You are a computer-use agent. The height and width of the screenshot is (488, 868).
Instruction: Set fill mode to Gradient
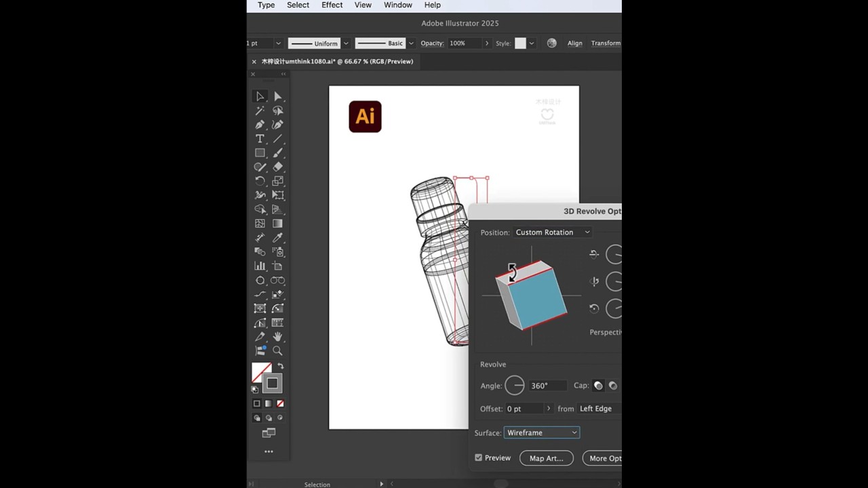[x=269, y=404]
